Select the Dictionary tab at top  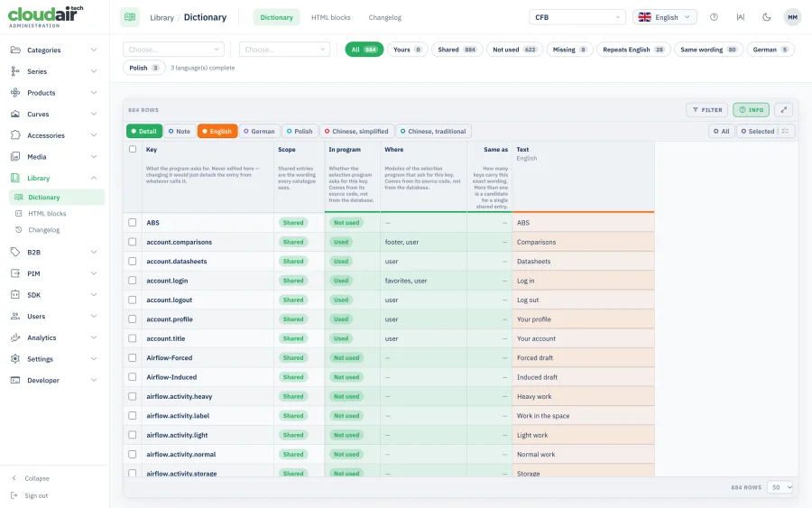point(277,17)
